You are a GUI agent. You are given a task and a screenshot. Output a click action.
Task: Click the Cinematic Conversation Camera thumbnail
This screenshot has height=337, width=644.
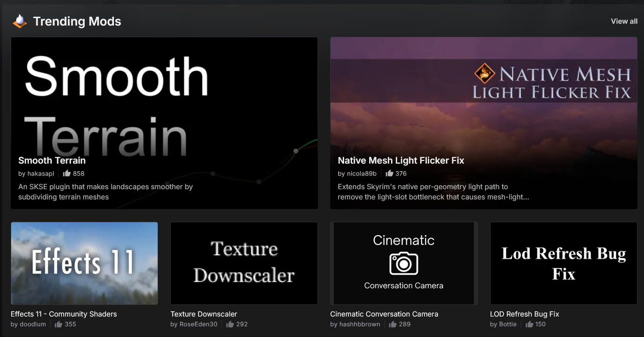pyautogui.click(x=404, y=263)
